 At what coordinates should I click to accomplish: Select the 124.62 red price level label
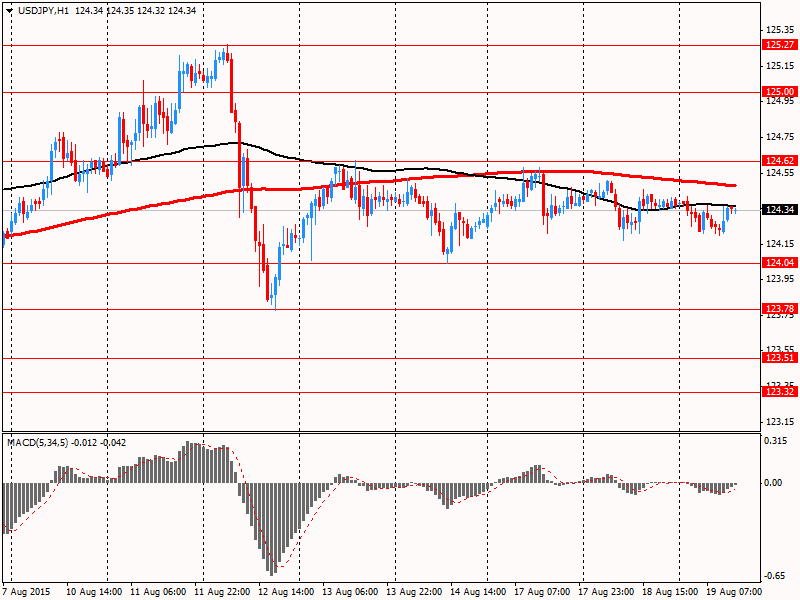[x=780, y=161]
